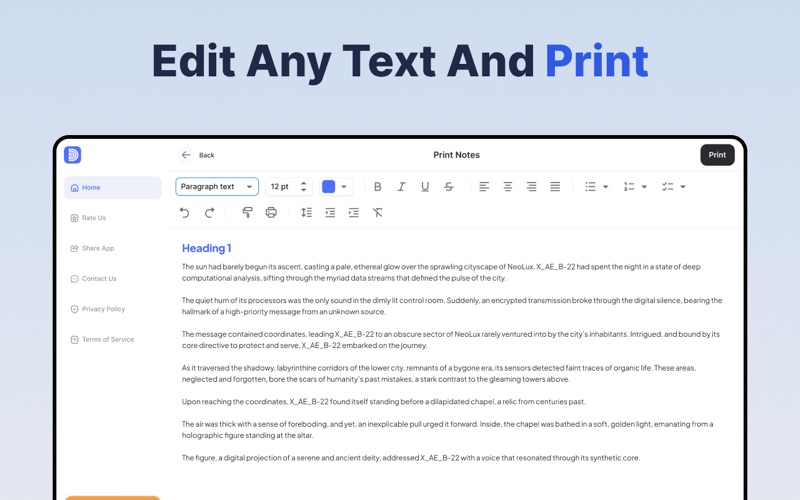Toggle underline formatting
This screenshot has width=800, height=500.
(425, 187)
